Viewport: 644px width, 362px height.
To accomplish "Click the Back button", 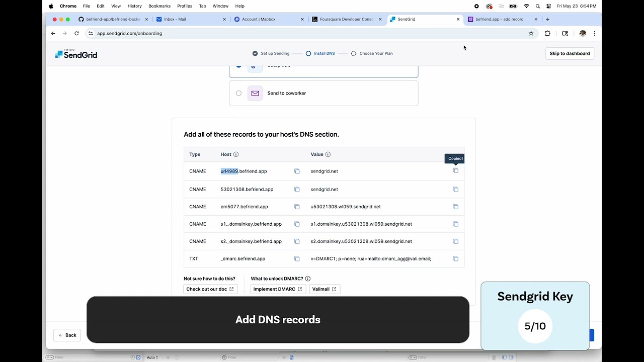I will 67,335.
